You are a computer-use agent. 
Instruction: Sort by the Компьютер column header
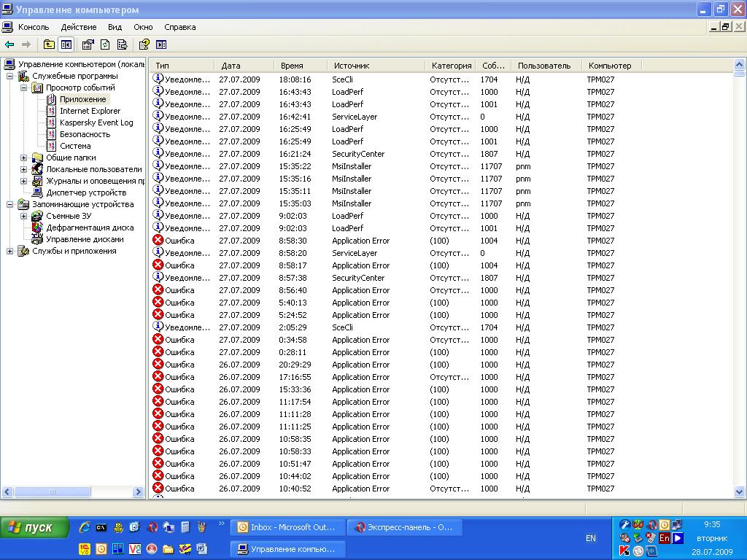(612, 66)
